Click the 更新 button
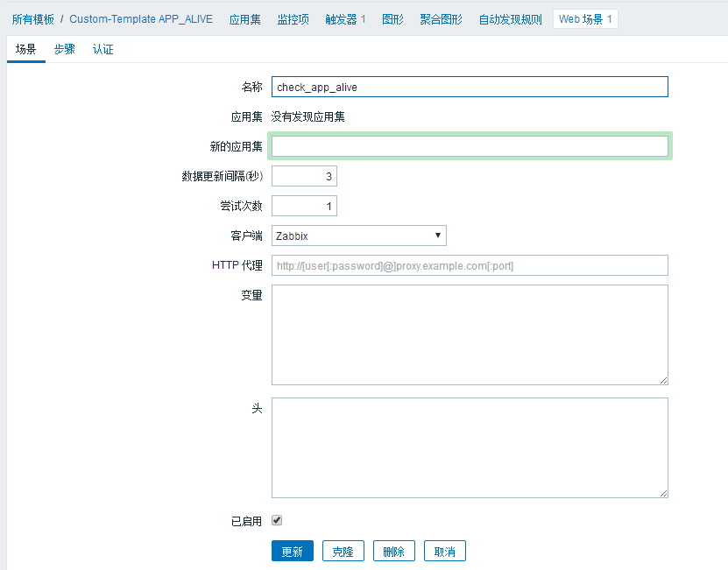 (293, 551)
